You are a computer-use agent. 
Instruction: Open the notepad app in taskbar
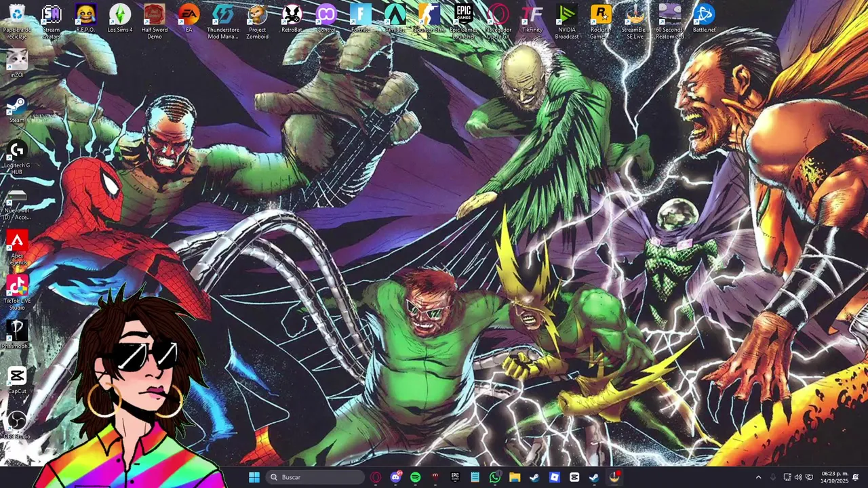tap(475, 477)
